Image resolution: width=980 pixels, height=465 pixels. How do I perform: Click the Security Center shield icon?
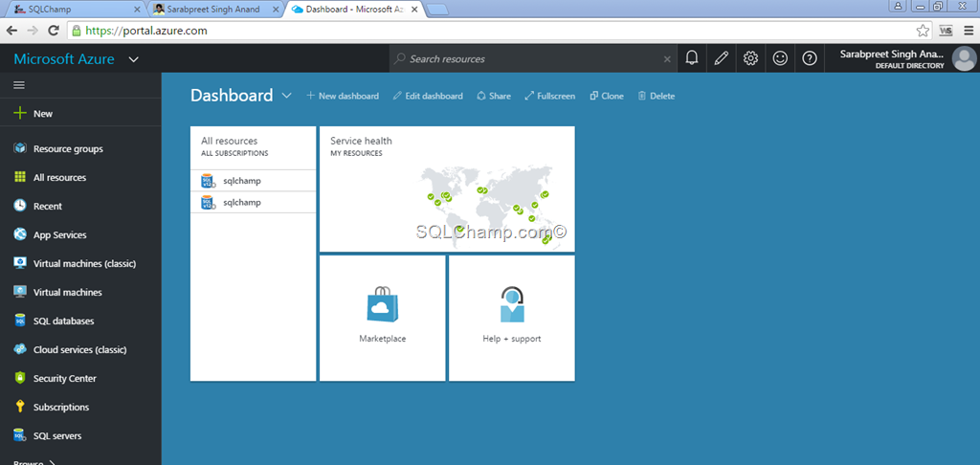tap(20, 378)
